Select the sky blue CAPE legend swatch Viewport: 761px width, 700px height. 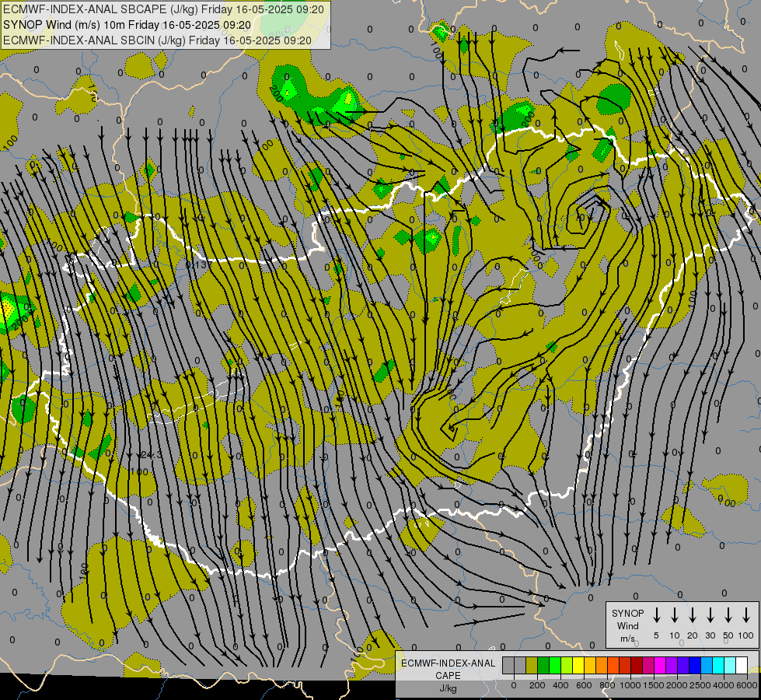[707, 665]
